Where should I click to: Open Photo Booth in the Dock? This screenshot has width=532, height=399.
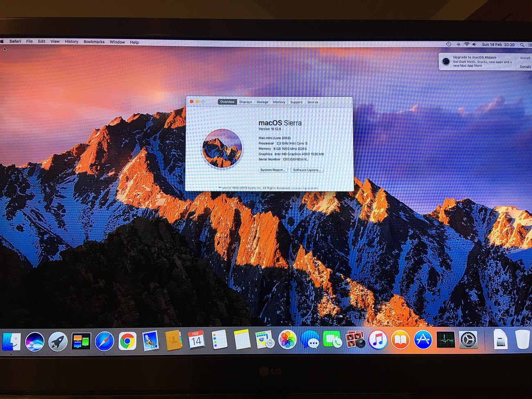(355, 340)
